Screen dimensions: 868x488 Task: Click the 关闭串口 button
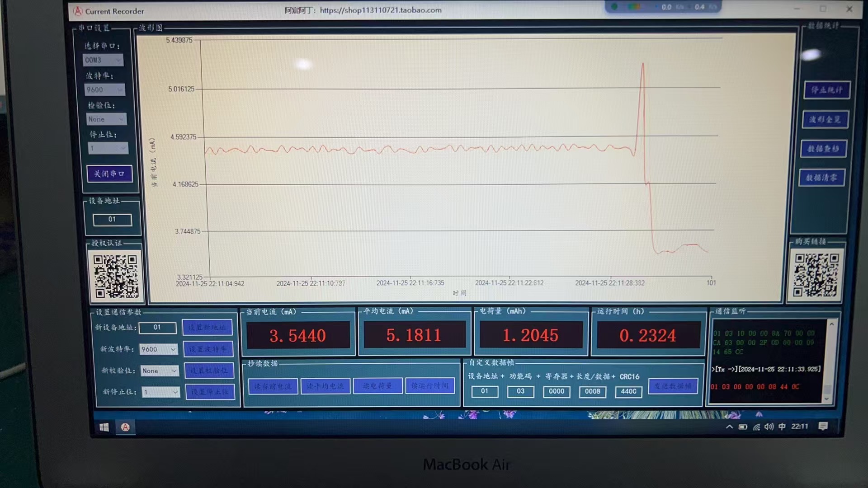[x=109, y=174]
